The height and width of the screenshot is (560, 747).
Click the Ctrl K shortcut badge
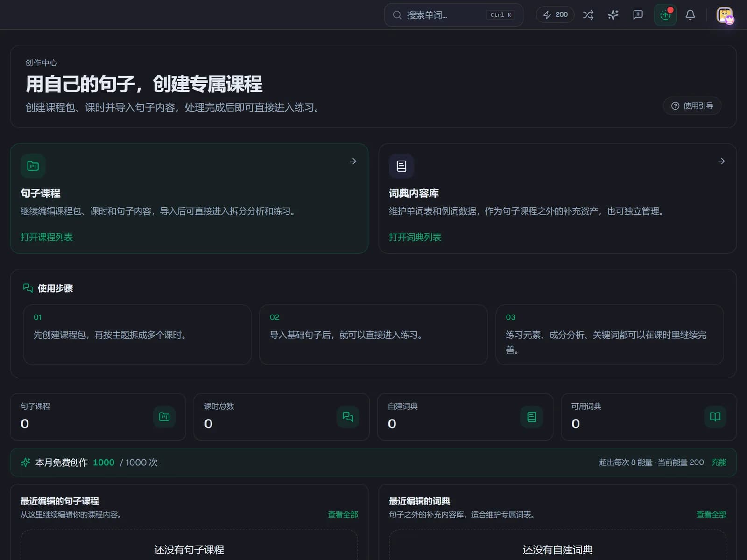tap(501, 15)
